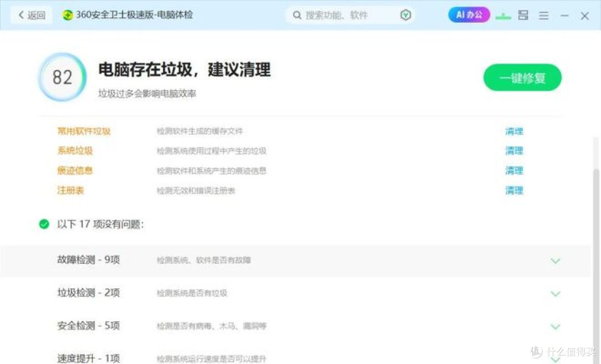The height and width of the screenshot is (364, 601).
Task: Select the 常用软件垃圾 item label
Action: (x=84, y=131)
